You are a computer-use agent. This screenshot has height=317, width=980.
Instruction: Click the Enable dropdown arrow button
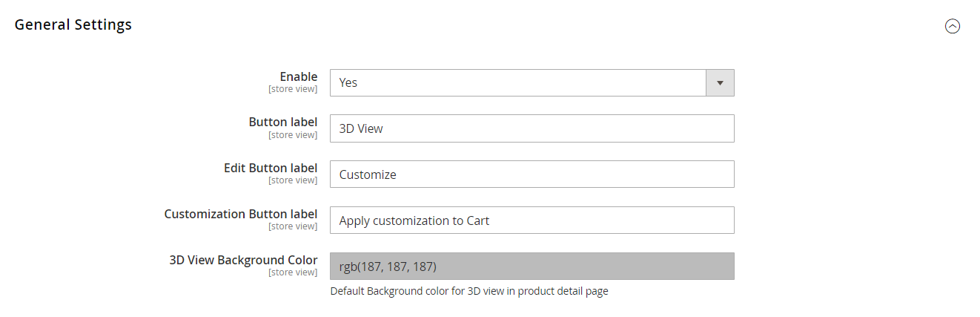720,83
